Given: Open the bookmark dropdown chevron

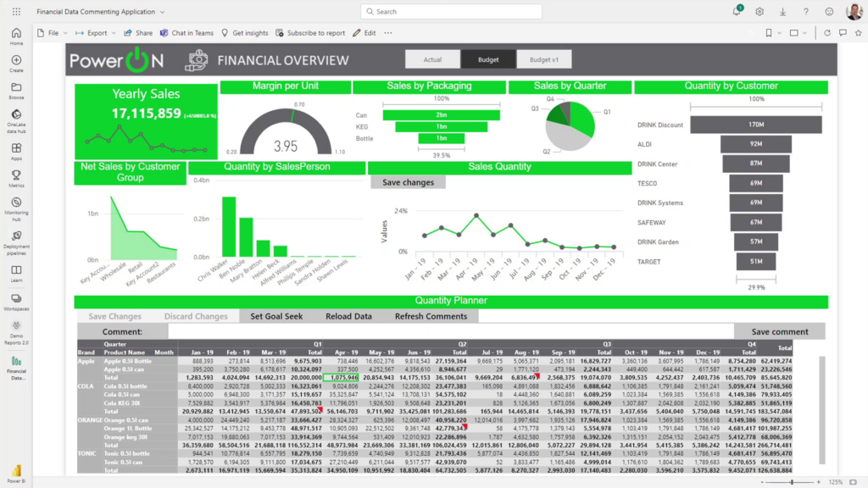Looking at the screenshot, I should [780, 33].
